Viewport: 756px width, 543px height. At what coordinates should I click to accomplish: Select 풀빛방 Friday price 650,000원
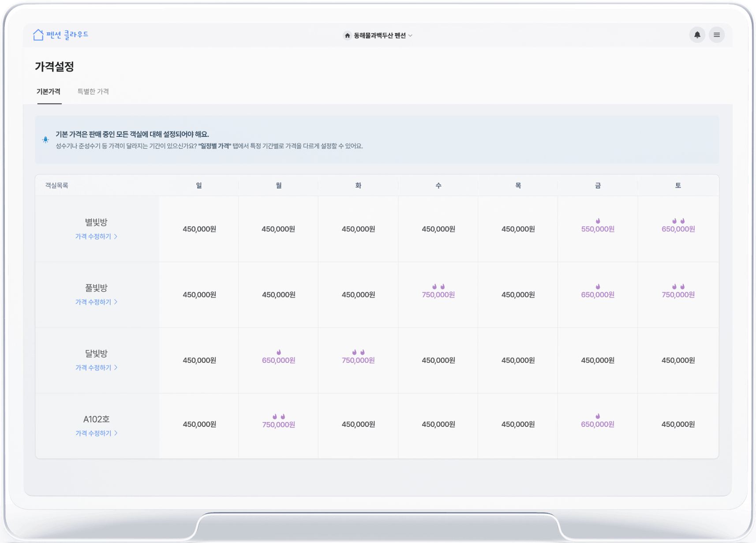pyautogui.click(x=598, y=295)
